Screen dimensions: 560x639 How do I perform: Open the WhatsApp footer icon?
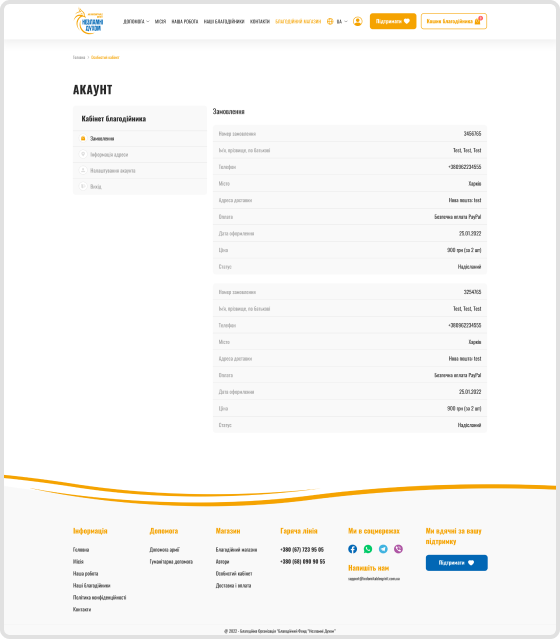pos(368,549)
